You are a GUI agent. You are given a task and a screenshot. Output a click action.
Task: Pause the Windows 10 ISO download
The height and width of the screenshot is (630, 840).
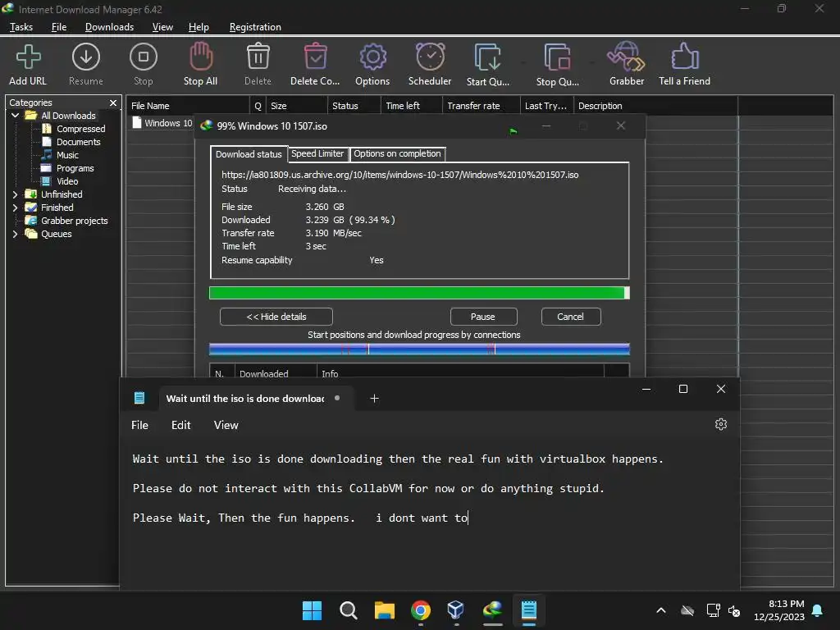(x=483, y=317)
